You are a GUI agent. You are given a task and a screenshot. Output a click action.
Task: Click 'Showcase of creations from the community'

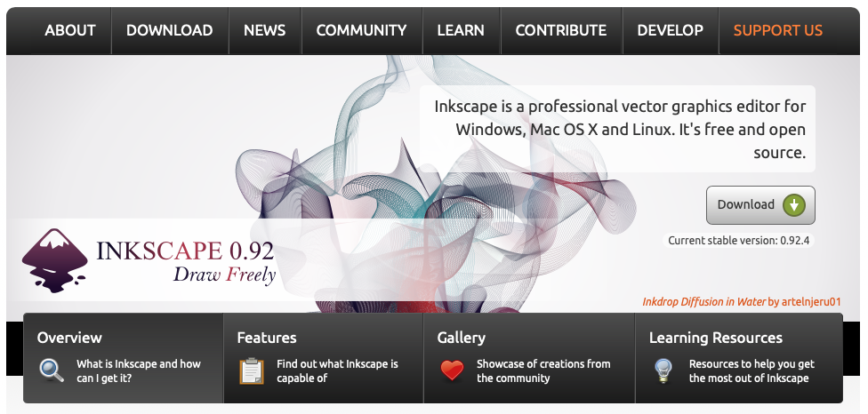(x=543, y=370)
